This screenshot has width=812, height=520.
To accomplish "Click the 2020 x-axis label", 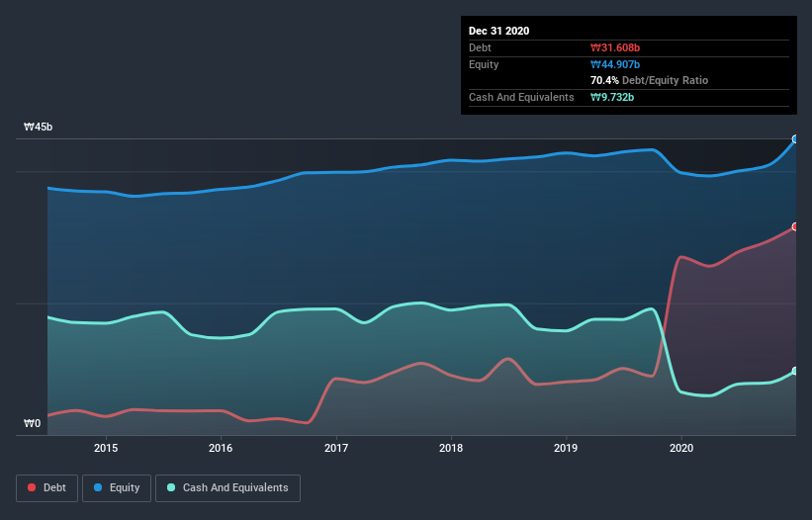I will 681,448.
